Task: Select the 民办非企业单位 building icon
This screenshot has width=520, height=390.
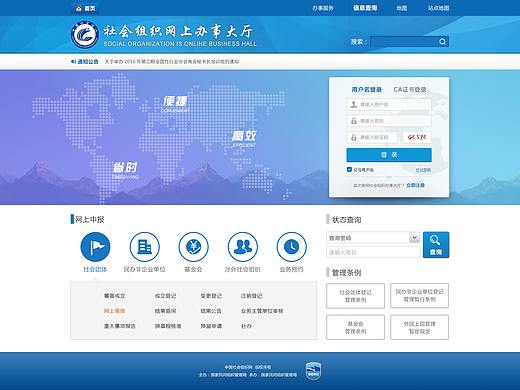Action: (x=144, y=247)
